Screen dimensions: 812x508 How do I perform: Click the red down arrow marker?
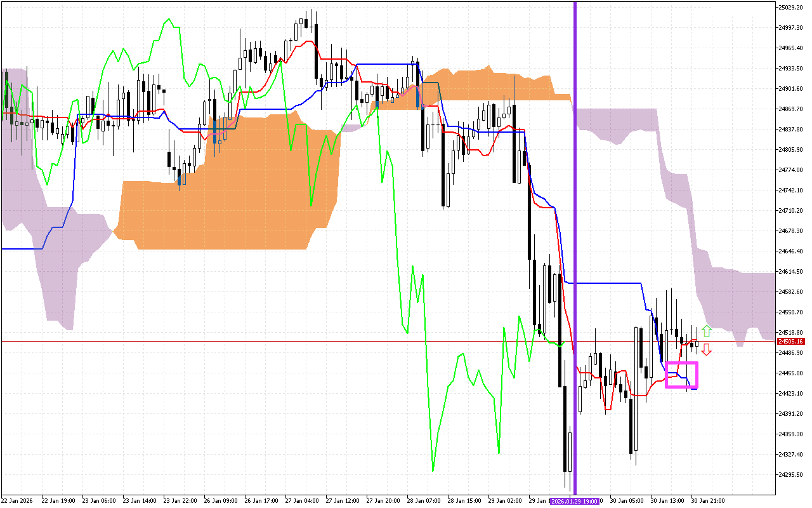[x=706, y=350]
